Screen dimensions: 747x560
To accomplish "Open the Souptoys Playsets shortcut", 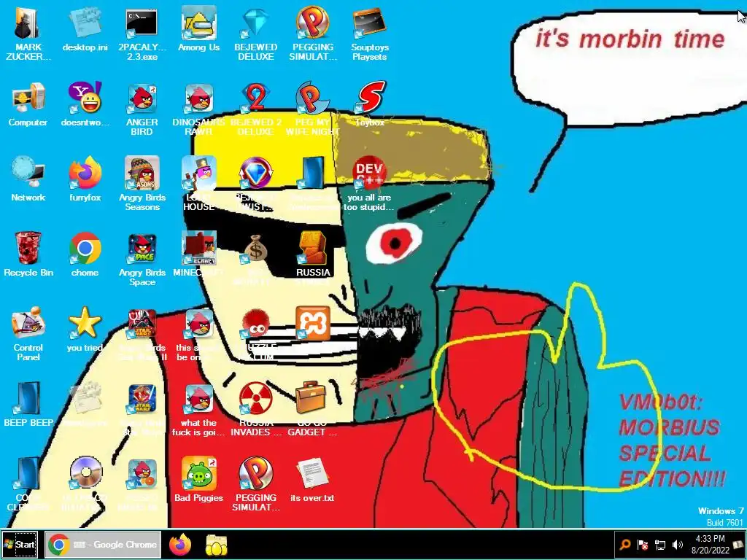I will click(370, 24).
